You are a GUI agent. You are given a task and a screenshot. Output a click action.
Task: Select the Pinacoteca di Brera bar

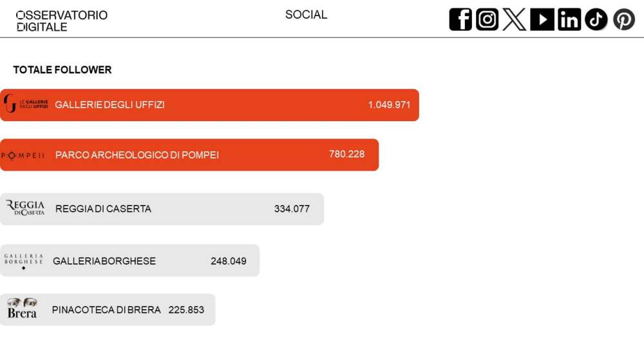pyautogui.click(x=108, y=310)
